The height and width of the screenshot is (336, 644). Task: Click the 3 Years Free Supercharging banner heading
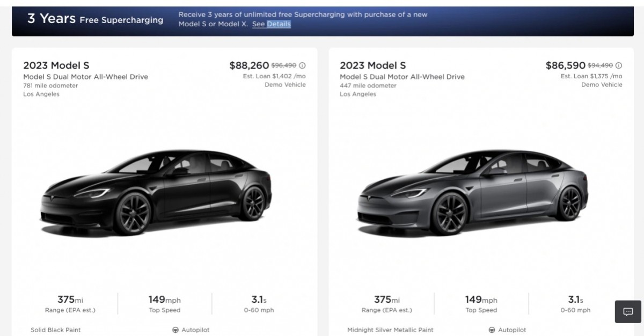click(94, 20)
